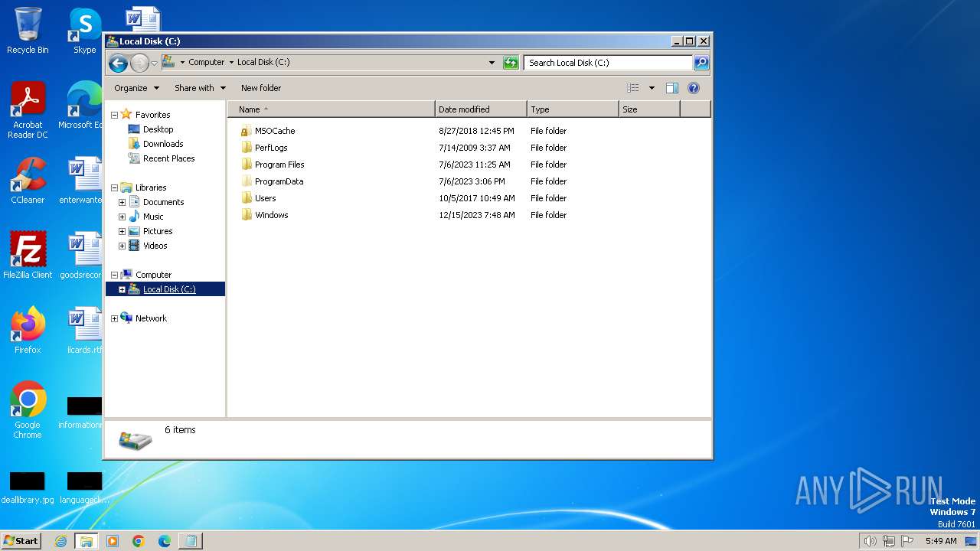The image size is (980, 551).
Task: Expand the Local Disk (C:) tree node
Action: click(x=122, y=289)
